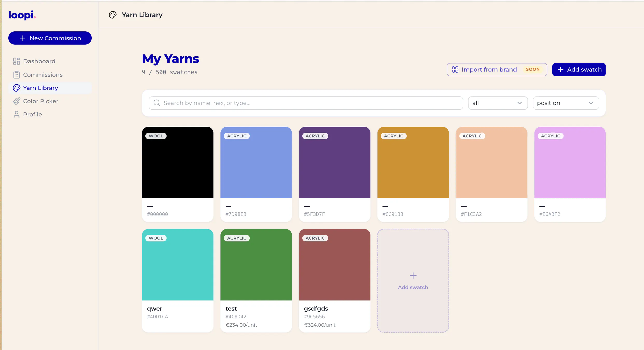Click ACRYLIC tag on gsdfgds swatch
Viewport: 644px width, 350px height.
315,238
